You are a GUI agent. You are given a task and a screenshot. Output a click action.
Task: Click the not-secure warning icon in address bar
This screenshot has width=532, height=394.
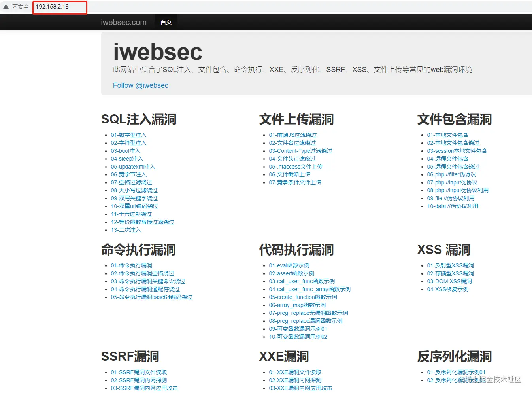[x=6, y=7]
